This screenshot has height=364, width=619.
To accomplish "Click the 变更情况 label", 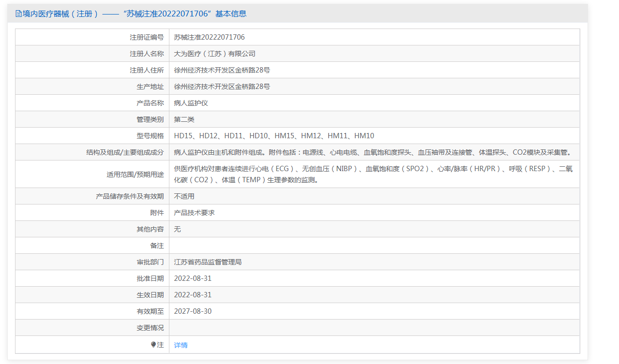I will (150, 328).
